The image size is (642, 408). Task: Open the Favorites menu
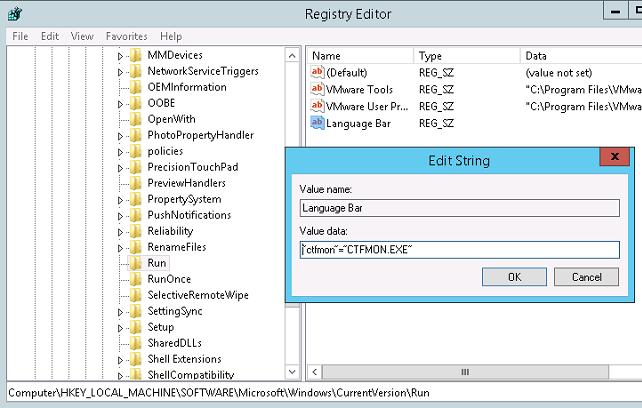pos(126,36)
